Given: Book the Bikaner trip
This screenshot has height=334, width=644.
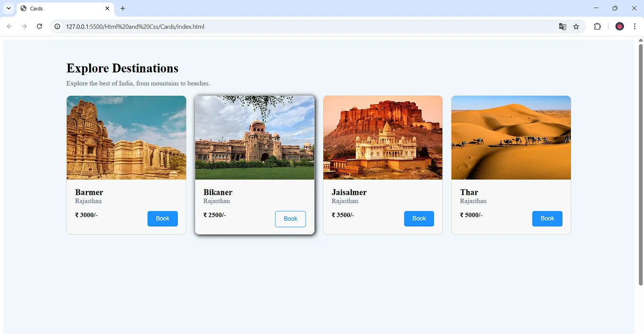Looking at the screenshot, I should [x=290, y=219].
